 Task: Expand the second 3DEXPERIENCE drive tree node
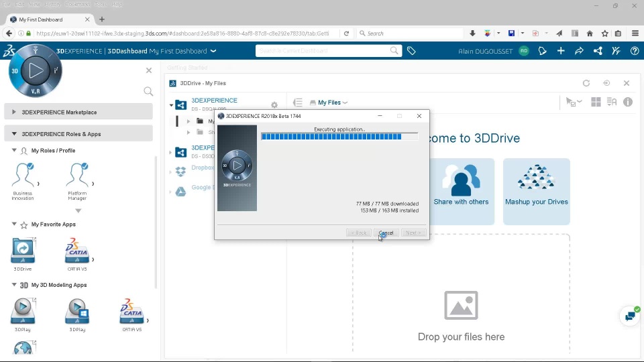170,152
